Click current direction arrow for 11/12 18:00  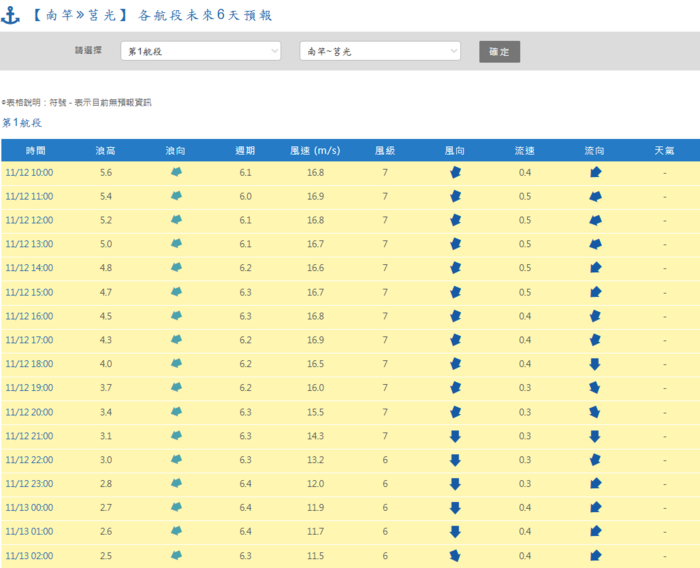[595, 364]
